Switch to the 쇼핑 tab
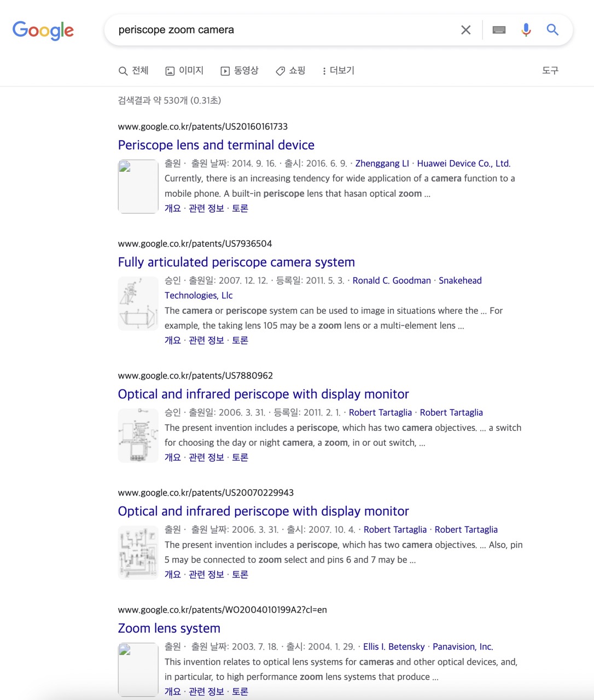This screenshot has height=700, width=594. (290, 71)
